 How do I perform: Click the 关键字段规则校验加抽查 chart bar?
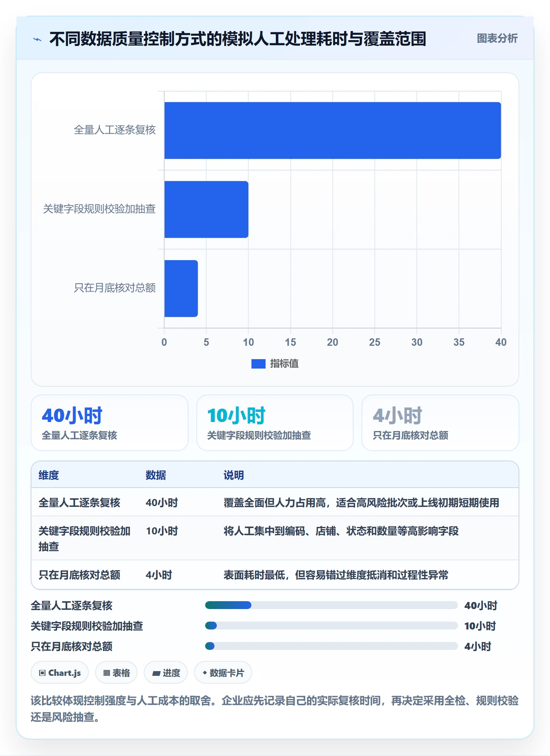pos(206,209)
